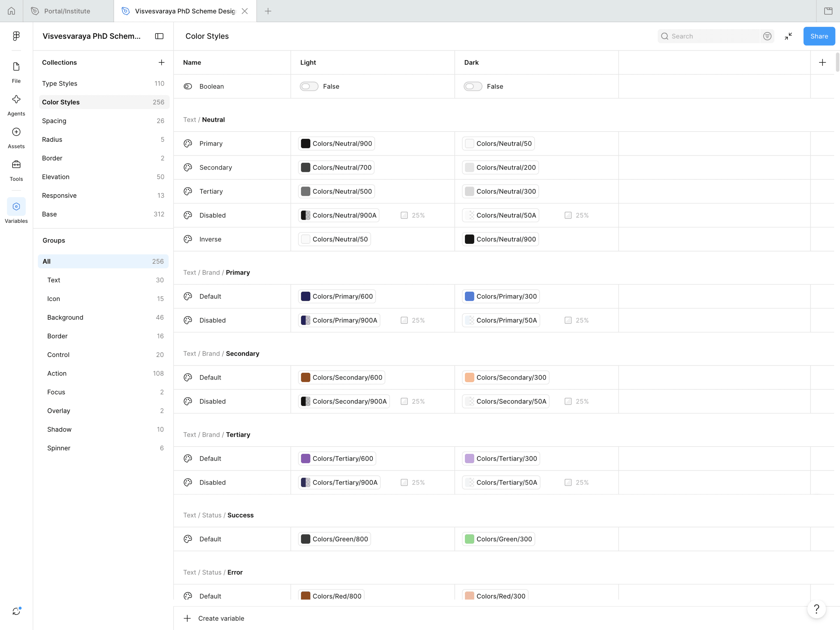Open the Penpot main menu logo icon

click(16, 36)
